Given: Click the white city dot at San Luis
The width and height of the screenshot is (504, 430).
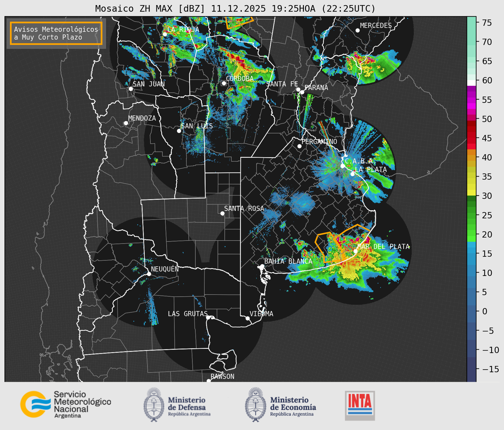Looking at the screenshot, I should 179,131.
